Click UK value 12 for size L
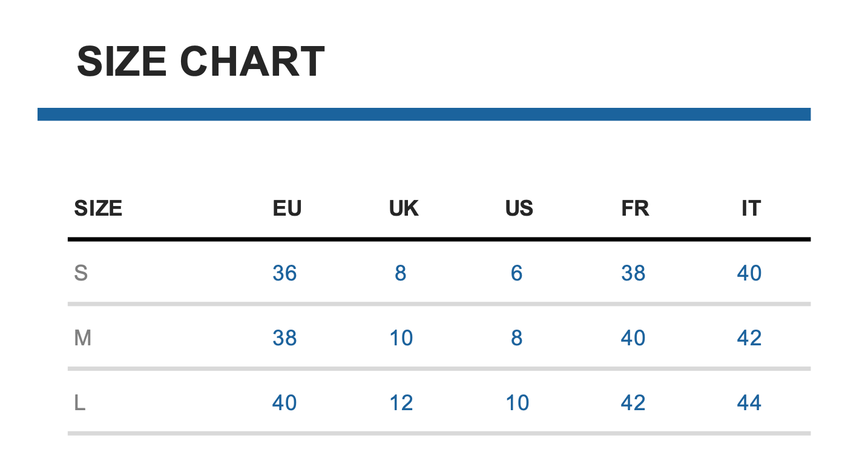The width and height of the screenshot is (868, 475). point(401,403)
